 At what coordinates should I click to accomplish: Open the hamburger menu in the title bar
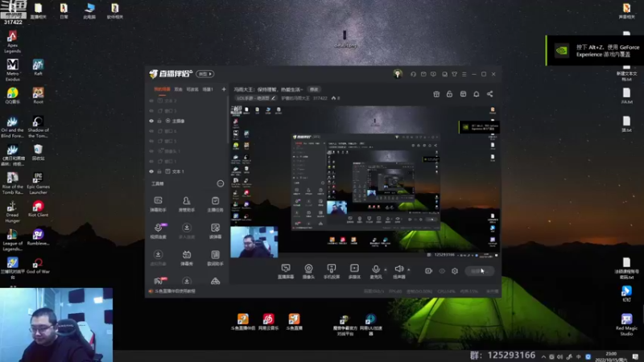[464, 74]
